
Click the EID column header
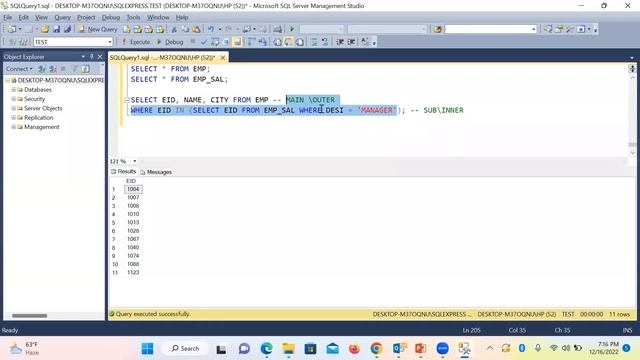(x=131, y=181)
